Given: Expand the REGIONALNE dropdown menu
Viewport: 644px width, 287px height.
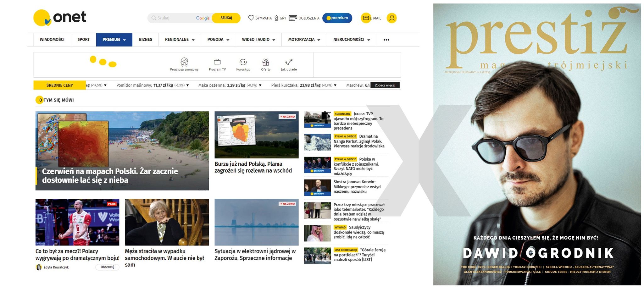Looking at the screenshot, I should coord(180,40).
